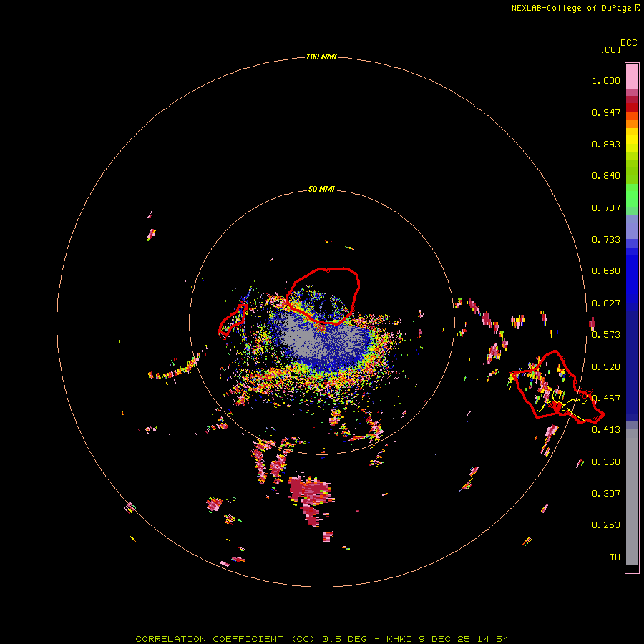
Task: Click the 0.573 scale value
Action: click(606, 335)
